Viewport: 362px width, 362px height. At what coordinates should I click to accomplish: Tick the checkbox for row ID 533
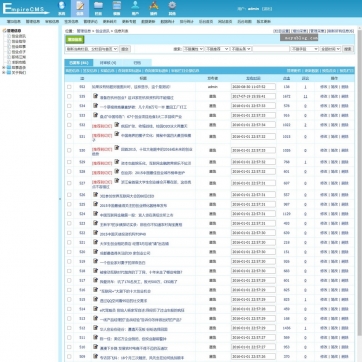[69, 115]
